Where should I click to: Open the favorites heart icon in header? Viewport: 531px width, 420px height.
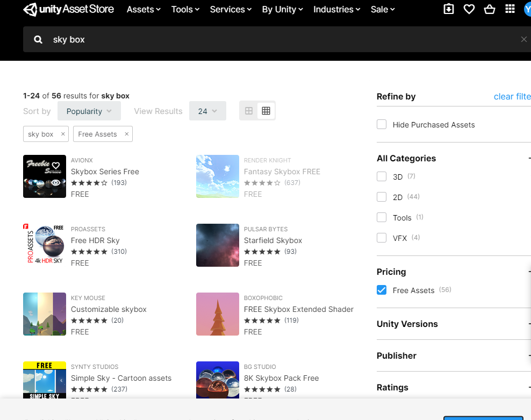point(469,9)
